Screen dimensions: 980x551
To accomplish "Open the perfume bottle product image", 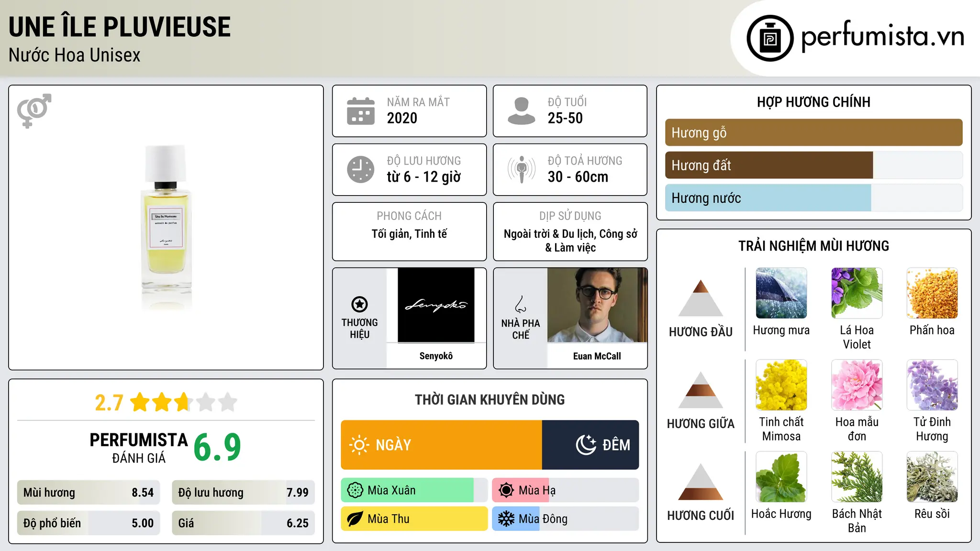I will [166, 228].
